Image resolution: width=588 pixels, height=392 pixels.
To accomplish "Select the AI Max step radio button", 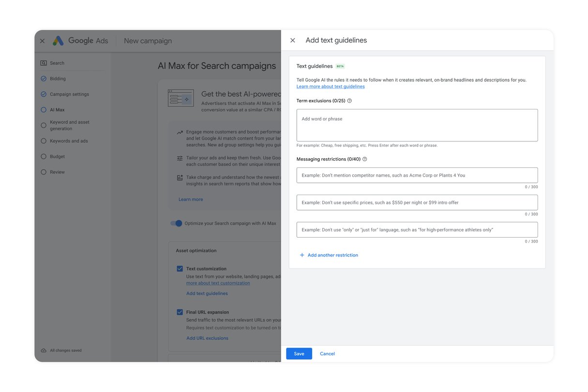I will (43, 109).
